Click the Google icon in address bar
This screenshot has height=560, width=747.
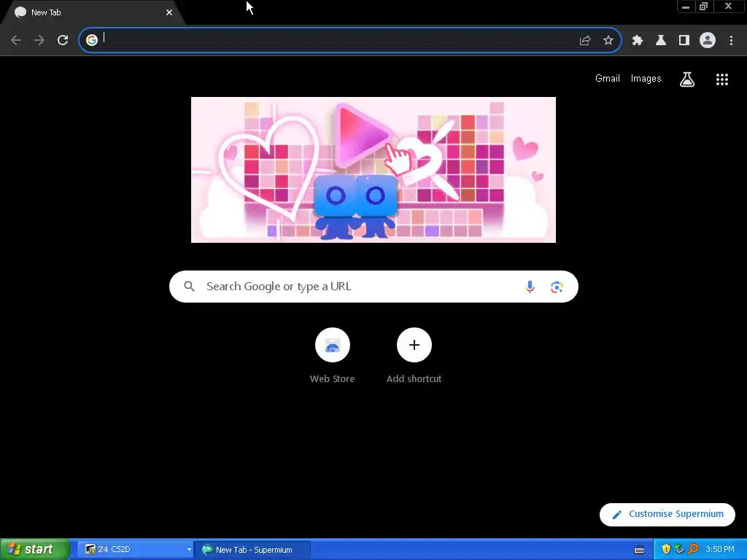pyautogui.click(x=92, y=40)
